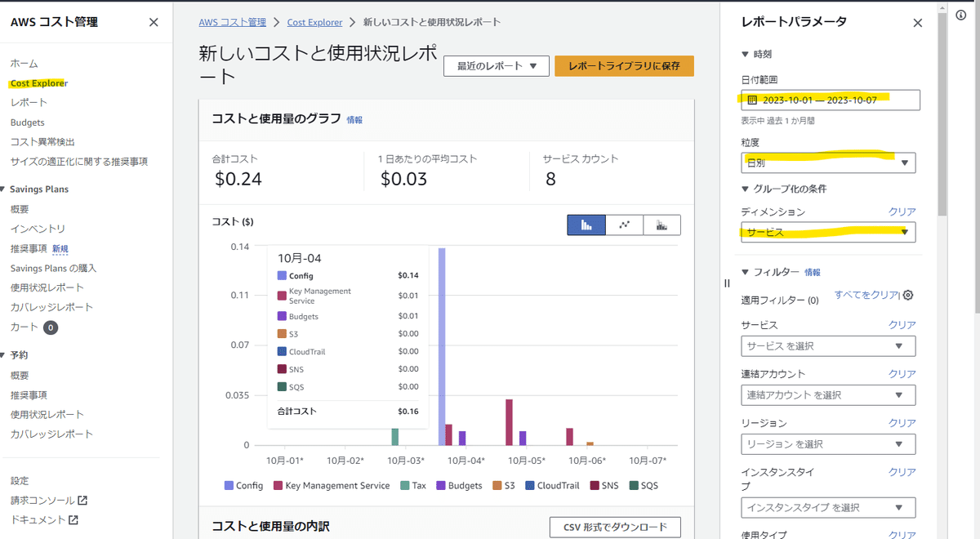Image resolution: width=980 pixels, height=539 pixels.
Task: Click クリア link for サービス filter
Action: click(x=902, y=325)
